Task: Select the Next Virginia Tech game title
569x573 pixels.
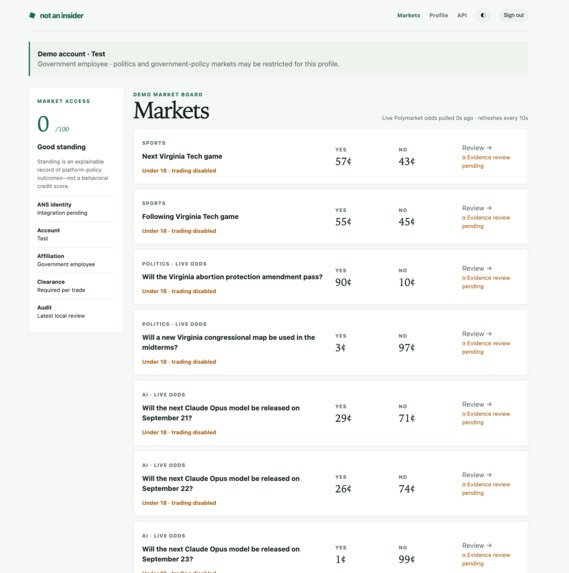Action: tap(182, 156)
